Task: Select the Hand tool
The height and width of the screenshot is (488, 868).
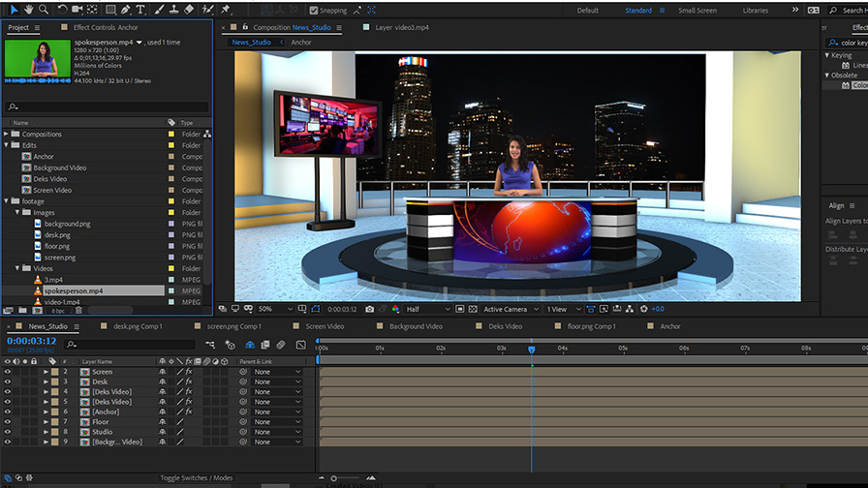Action: pos(28,10)
